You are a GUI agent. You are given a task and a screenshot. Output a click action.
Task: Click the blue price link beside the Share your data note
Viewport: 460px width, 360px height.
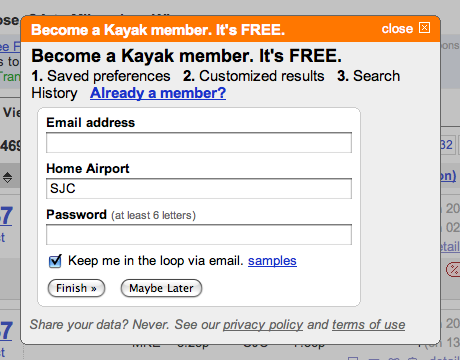coord(6,331)
